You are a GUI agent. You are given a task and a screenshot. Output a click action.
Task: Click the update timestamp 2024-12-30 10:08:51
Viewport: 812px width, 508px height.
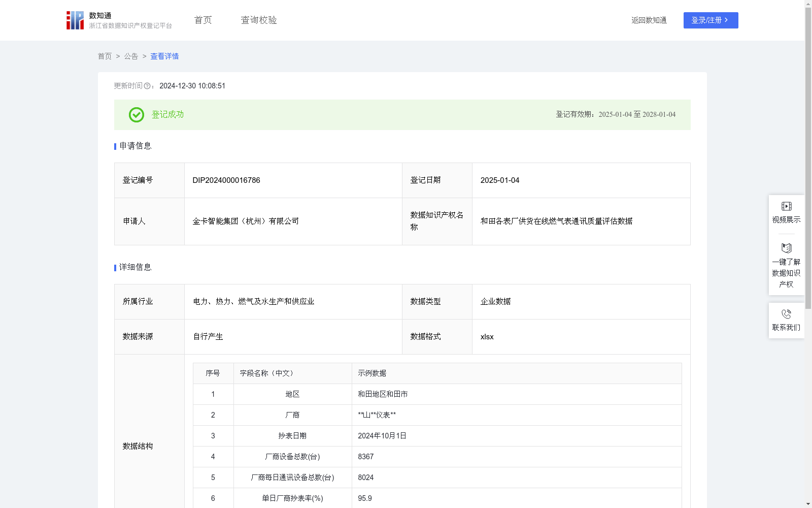[x=192, y=86]
